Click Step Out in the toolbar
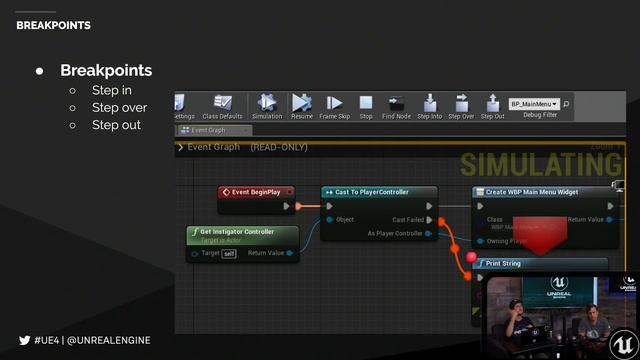Viewport: 640px width, 360px height. pyautogui.click(x=492, y=107)
